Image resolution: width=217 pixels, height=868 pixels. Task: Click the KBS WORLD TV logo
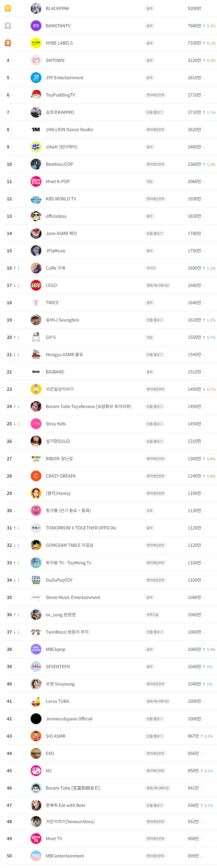pos(36,199)
